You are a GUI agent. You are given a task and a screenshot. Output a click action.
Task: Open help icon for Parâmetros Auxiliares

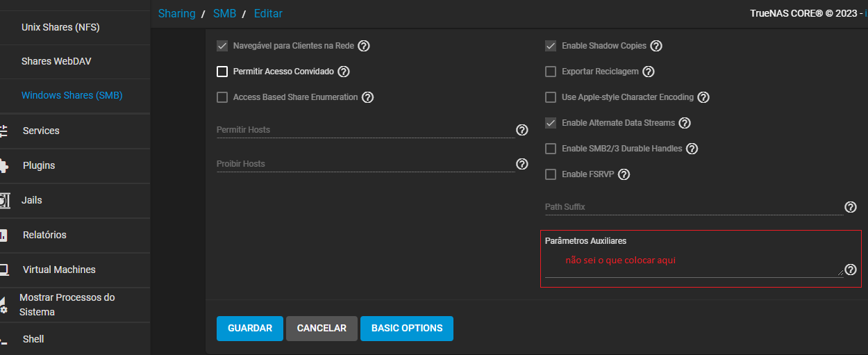[851, 270]
